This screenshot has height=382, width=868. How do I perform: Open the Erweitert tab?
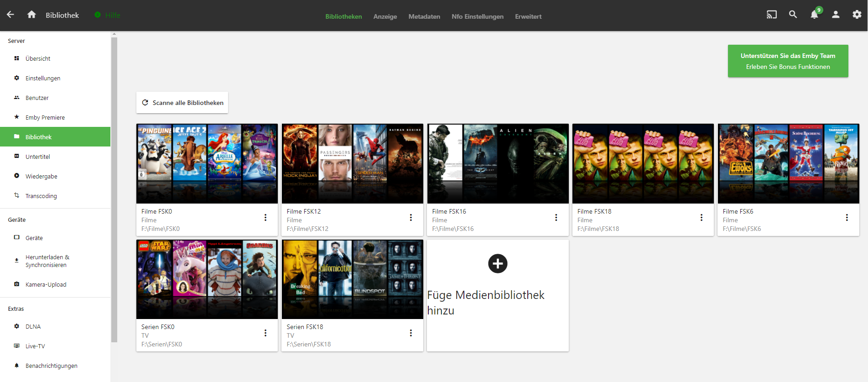click(528, 16)
